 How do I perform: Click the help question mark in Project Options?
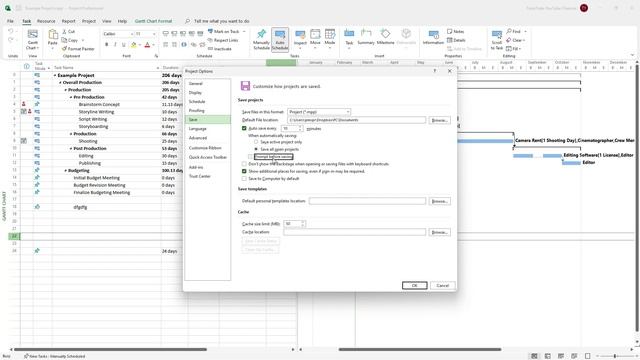(x=435, y=71)
